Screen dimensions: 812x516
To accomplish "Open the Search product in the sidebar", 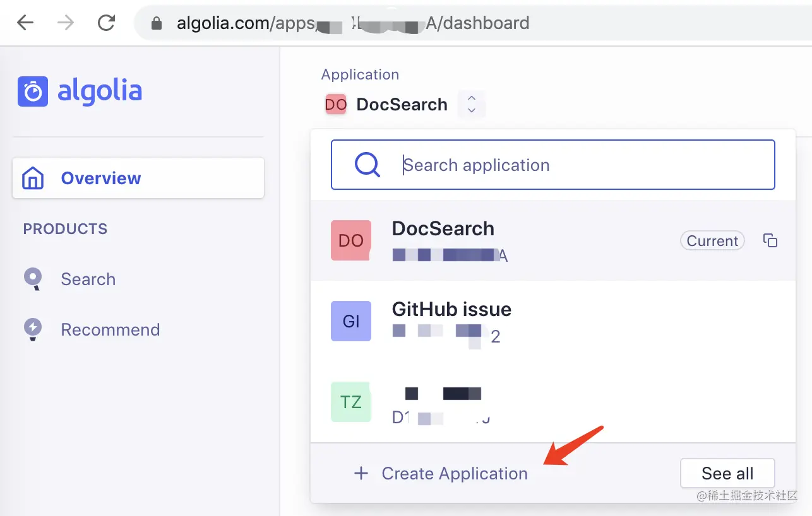I will 88,279.
